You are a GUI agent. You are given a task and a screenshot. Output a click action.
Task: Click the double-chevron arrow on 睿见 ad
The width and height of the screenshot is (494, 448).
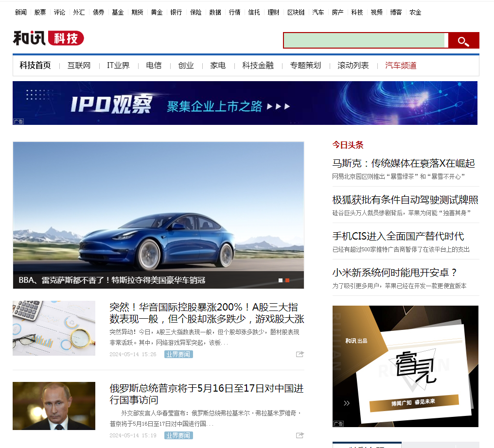(347, 403)
